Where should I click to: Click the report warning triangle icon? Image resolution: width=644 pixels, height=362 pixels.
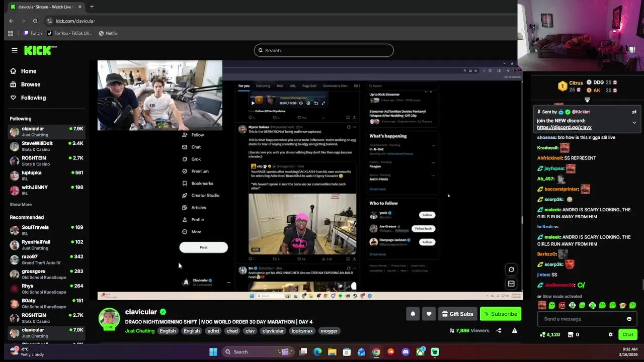tap(514, 331)
